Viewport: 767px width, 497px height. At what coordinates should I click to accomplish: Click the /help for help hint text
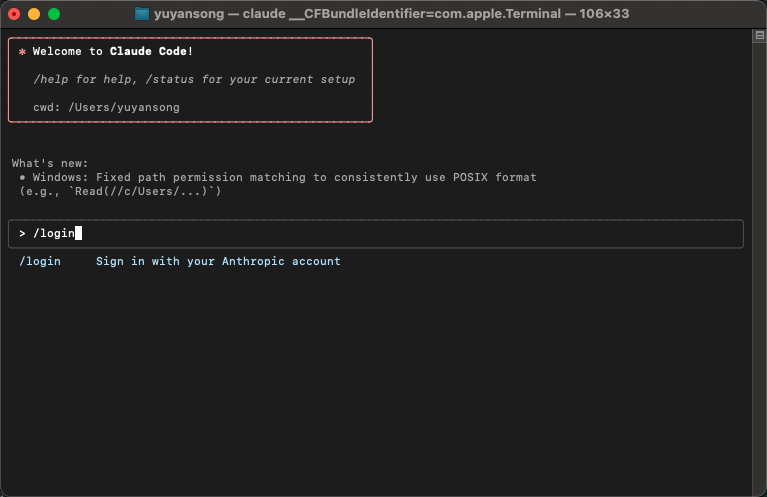pyautogui.click(x=86, y=79)
